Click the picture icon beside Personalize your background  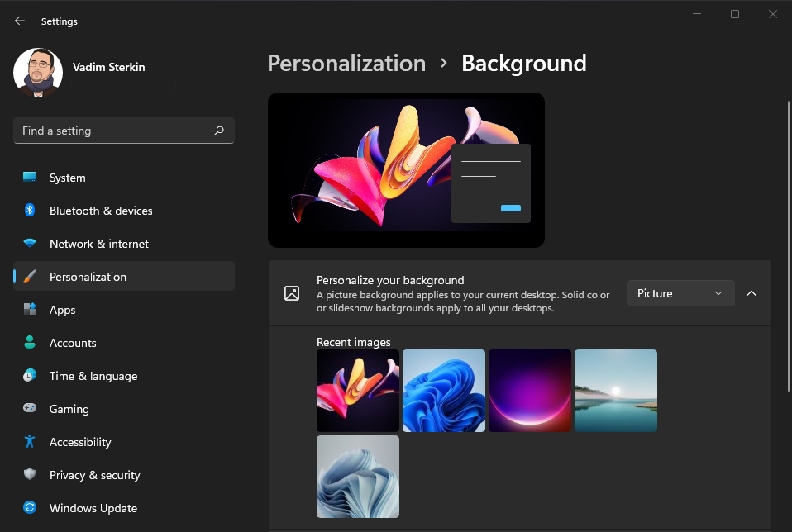coord(292,293)
